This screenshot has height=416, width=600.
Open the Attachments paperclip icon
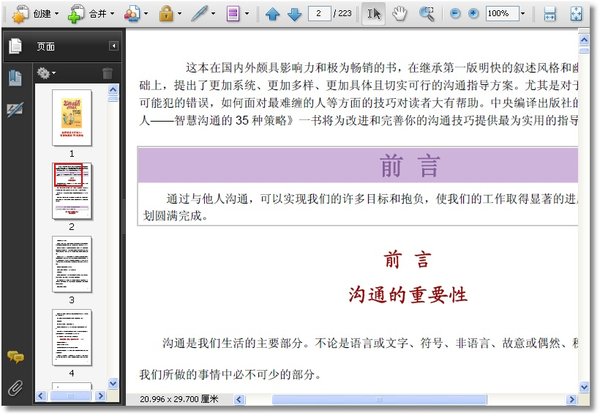point(15,388)
